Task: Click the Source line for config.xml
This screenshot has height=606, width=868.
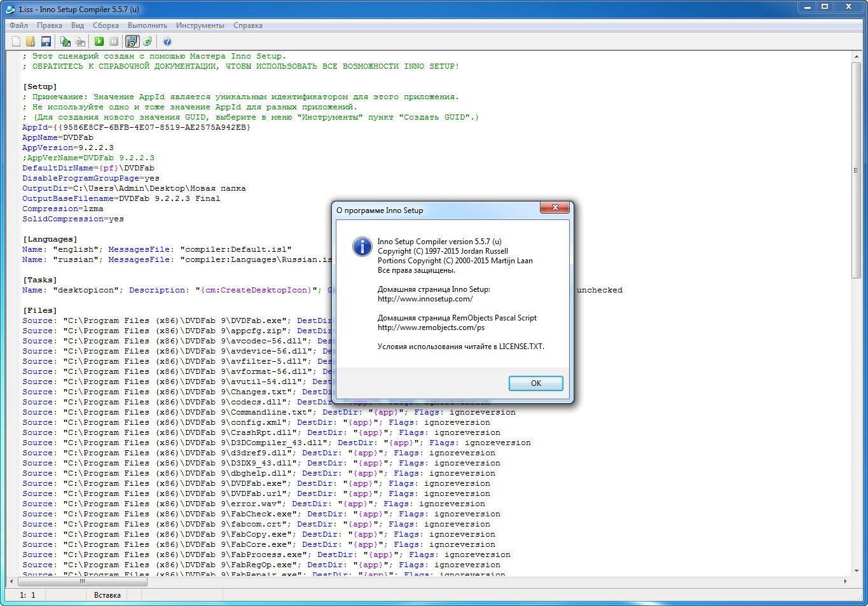Action: tap(256, 422)
